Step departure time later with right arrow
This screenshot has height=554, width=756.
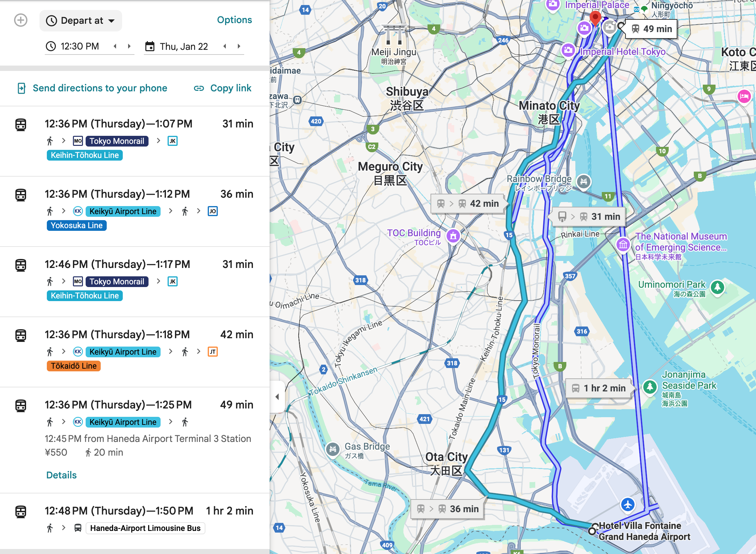(129, 46)
